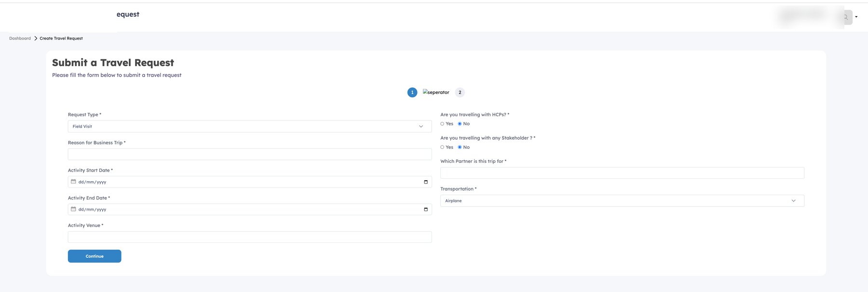Go to the Dashboard breadcrumb
868x292 pixels.
(x=20, y=38)
